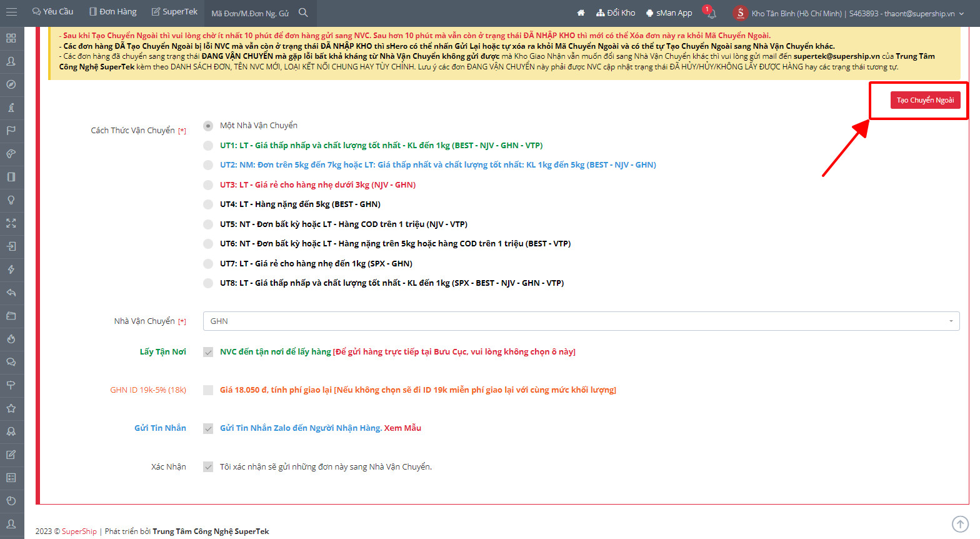Viewport: 980px width, 539px height.
Task: Open the list form icon in the sidebar
Action: click(11, 478)
